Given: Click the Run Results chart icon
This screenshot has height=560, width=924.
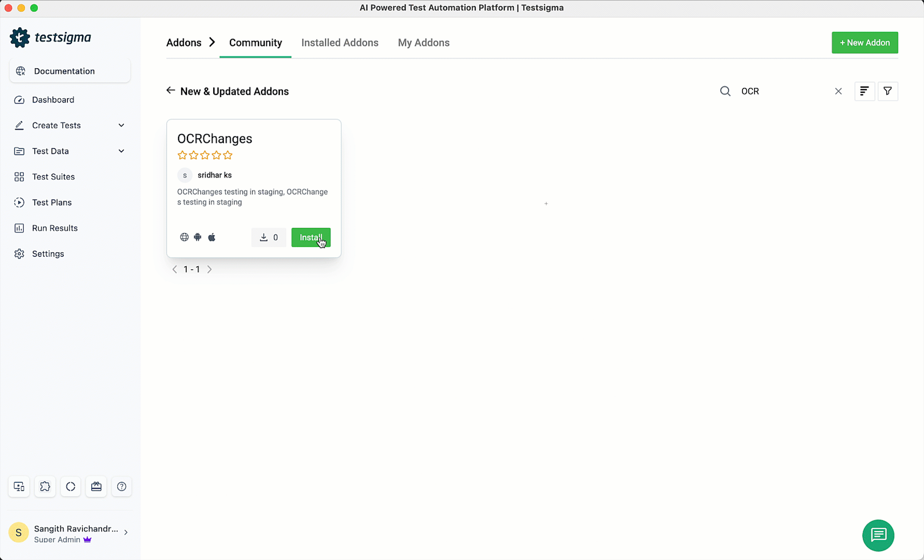Looking at the screenshot, I should pos(19,228).
